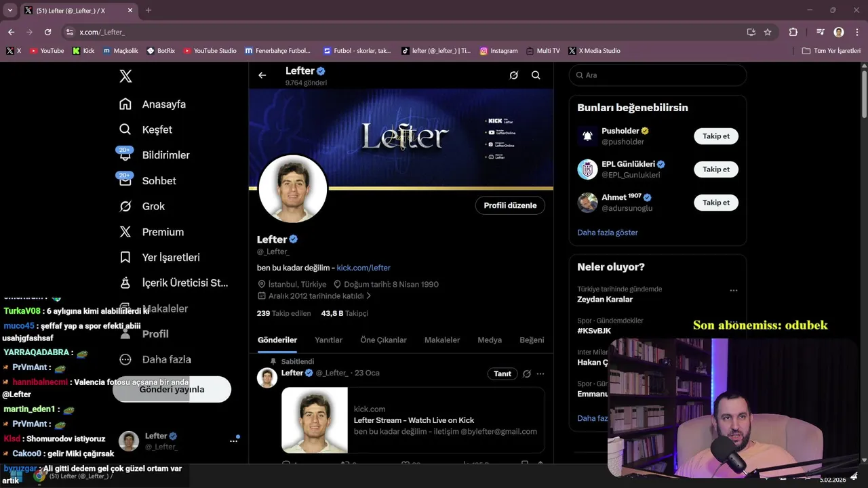Follow Pusholder with Takip et
Viewport: 868px width, 488px height.
[716, 136]
